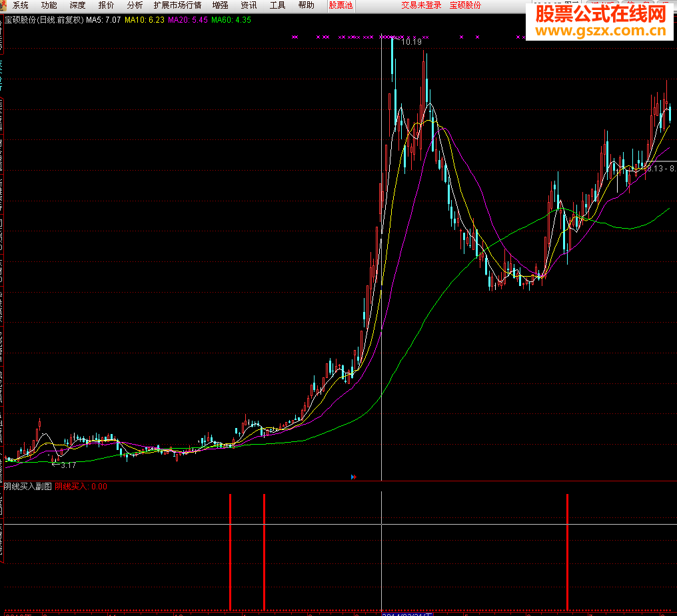Click the small blue-red arrow marker below the chart
The image size is (677, 616).
[x=354, y=477]
